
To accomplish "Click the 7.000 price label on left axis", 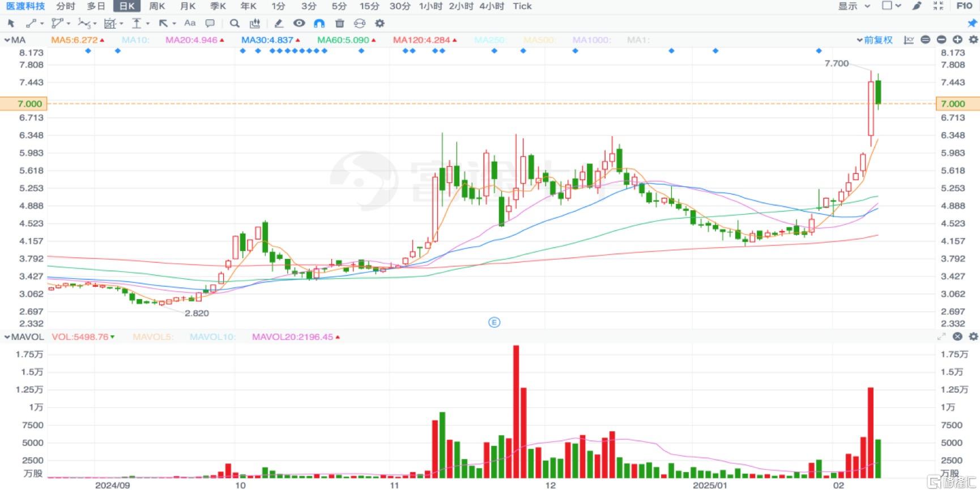I will 23,104.
